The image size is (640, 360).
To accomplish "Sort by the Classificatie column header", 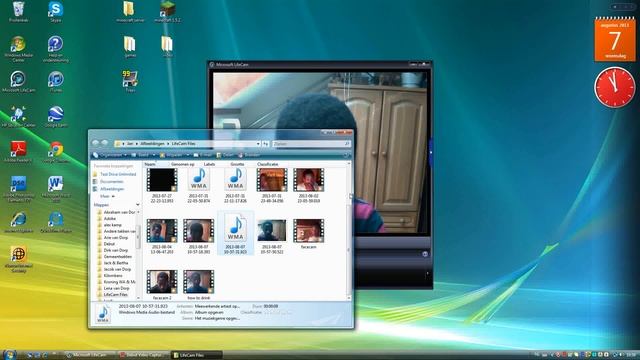I will [267, 164].
